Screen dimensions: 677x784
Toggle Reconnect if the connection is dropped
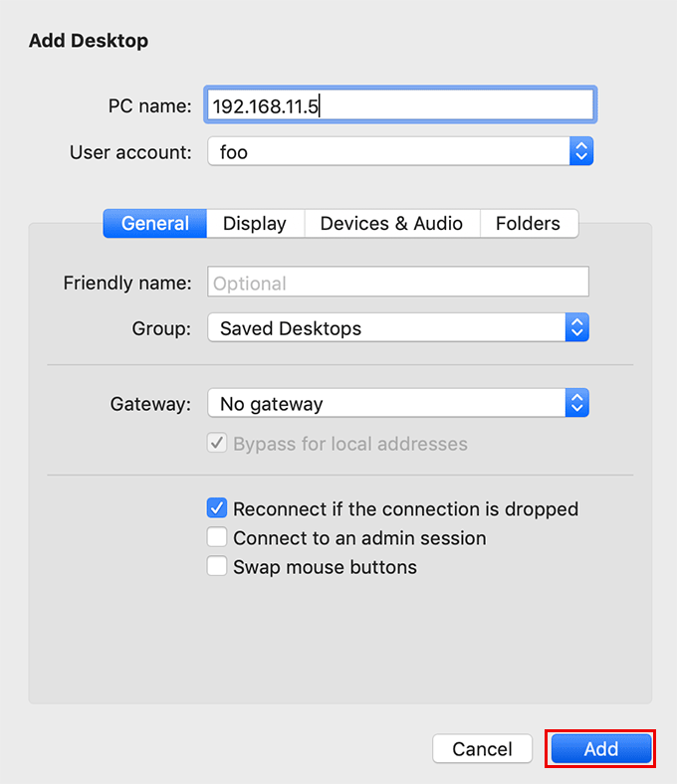217,508
